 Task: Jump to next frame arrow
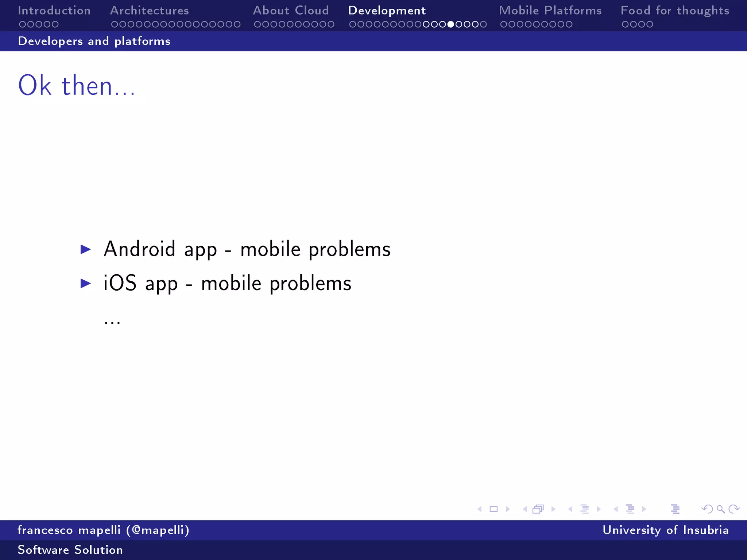(x=553, y=509)
